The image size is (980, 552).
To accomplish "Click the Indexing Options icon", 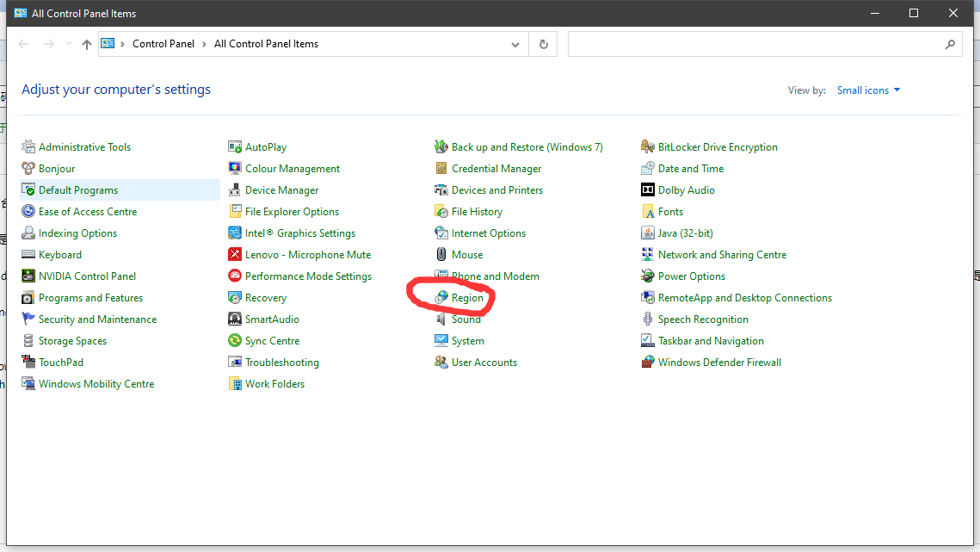I will click(x=28, y=233).
